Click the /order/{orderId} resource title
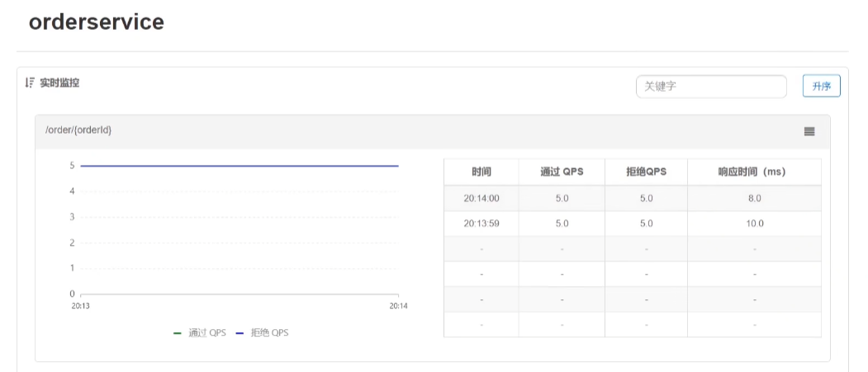Image resolution: width=868 pixels, height=372 pixels. coord(78,130)
